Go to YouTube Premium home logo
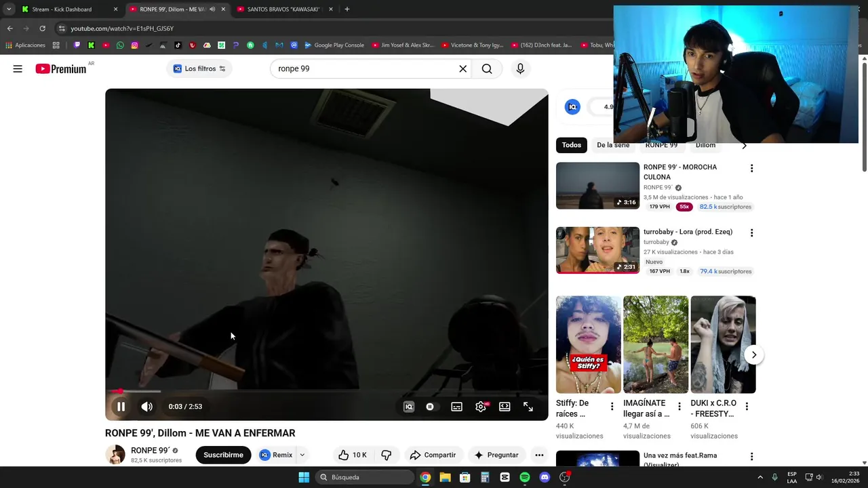868x488 pixels. tap(61, 68)
